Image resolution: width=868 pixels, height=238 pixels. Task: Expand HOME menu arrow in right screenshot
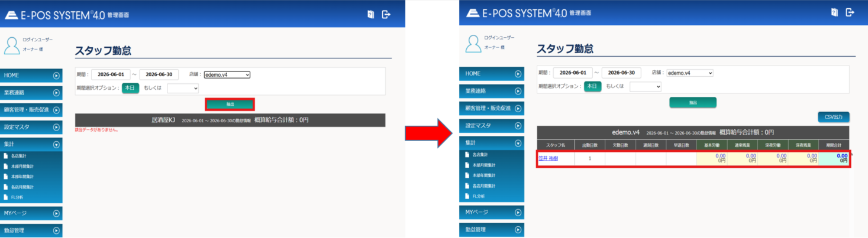click(x=518, y=74)
